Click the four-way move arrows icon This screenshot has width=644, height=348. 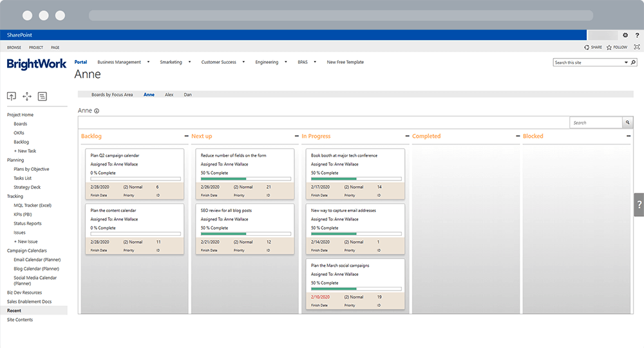click(27, 96)
